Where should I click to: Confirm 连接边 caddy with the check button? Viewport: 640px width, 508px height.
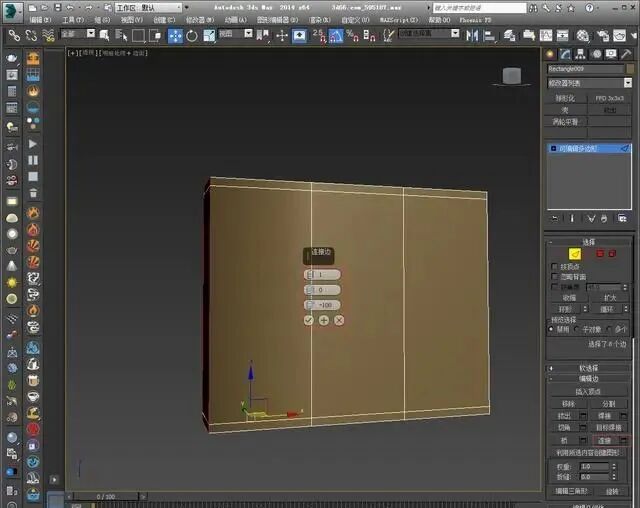[309, 320]
